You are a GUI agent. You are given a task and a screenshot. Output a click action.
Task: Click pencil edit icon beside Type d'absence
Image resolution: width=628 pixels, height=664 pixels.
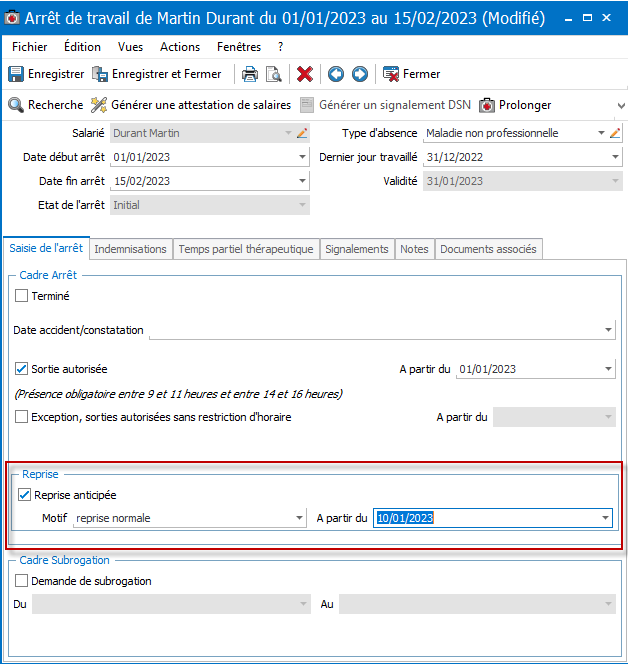click(615, 133)
